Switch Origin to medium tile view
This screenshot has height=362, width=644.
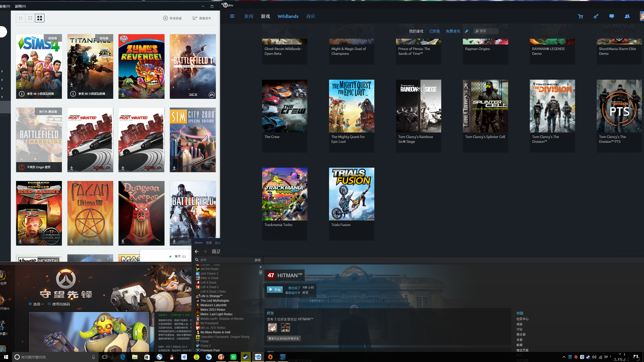(30, 18)
